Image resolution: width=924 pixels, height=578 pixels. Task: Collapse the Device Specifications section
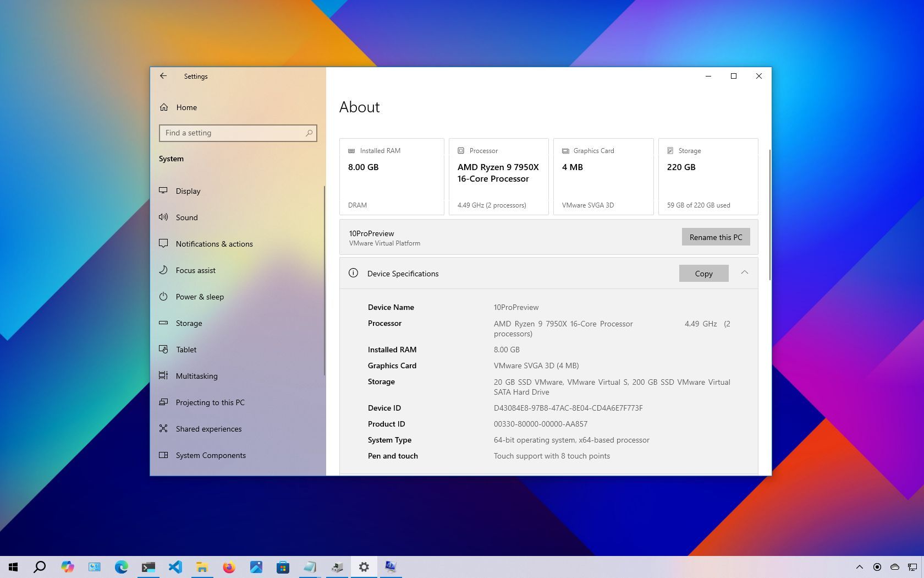click(744, 272)
